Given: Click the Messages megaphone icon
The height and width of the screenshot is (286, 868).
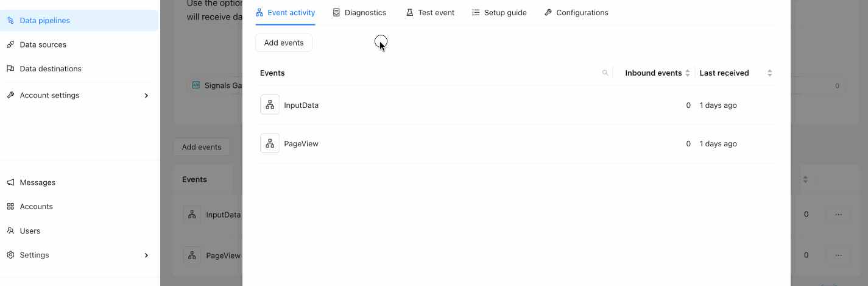Looking at the screenshot, I should [10, 182].
